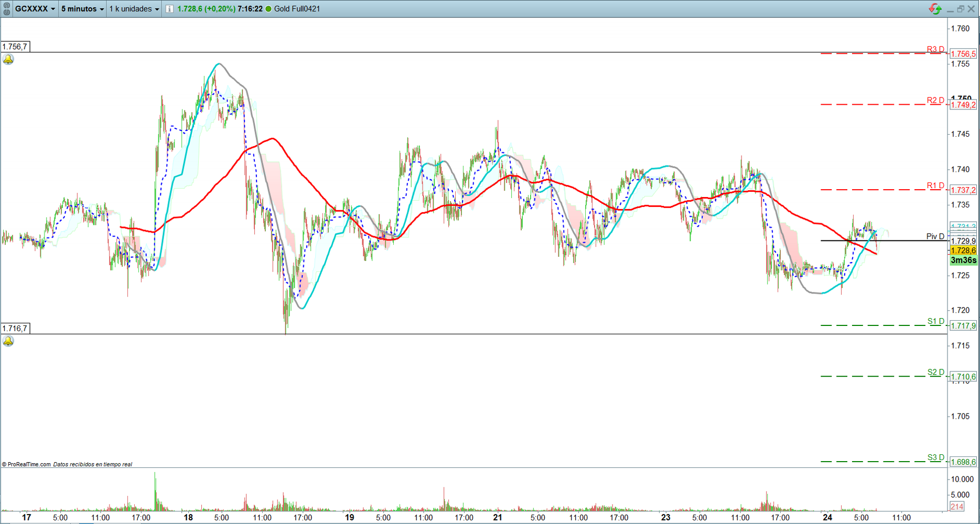The width and height of the screenshot is (980, 524).
Task: Click the R3 D pivot label
Action: pyautogui.click(x=935, y=49)
